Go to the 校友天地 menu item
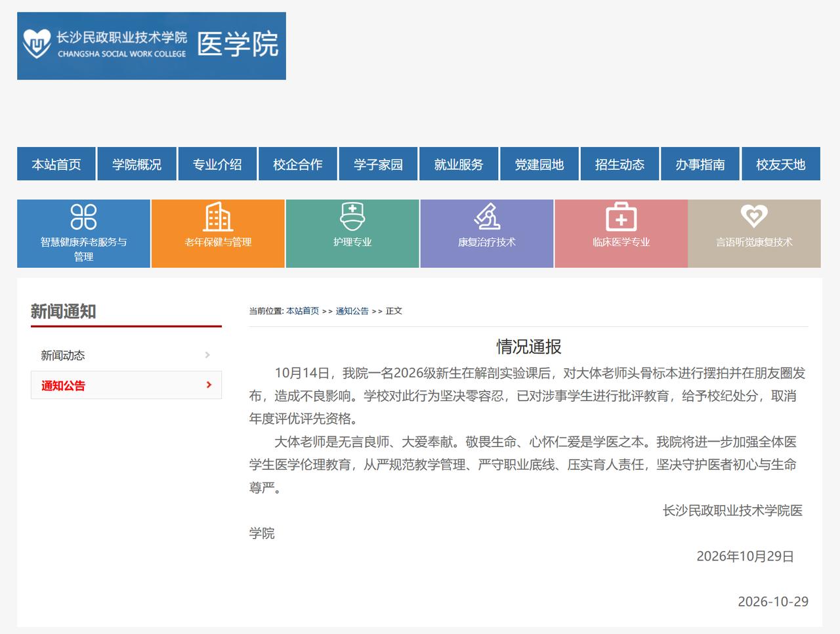This screenshot has width=840, height=634. (x=781, y=164)
